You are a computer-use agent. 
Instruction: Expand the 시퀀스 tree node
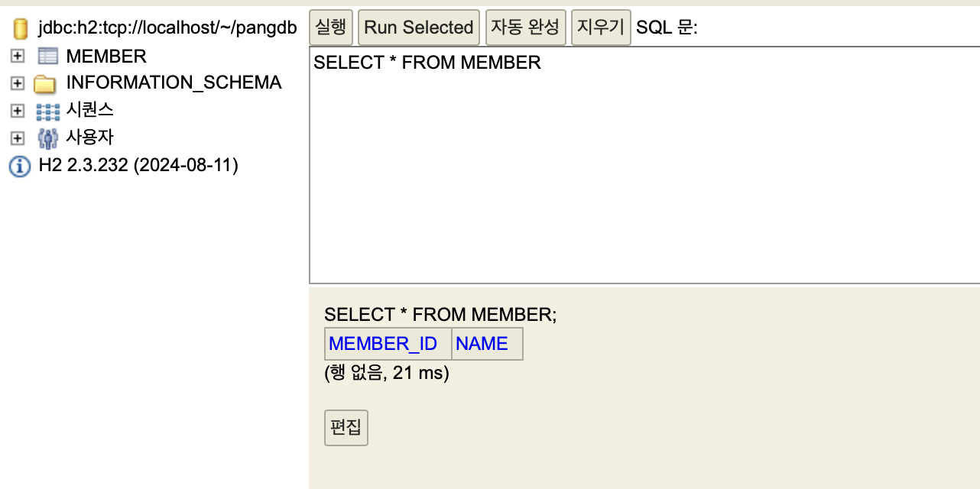point(18,111)
